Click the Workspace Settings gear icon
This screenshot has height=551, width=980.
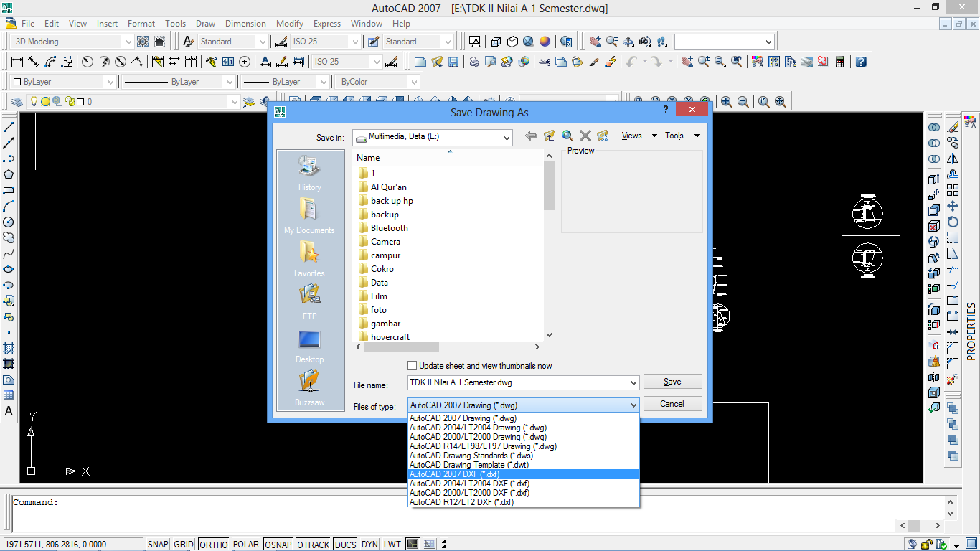[143, 42]
